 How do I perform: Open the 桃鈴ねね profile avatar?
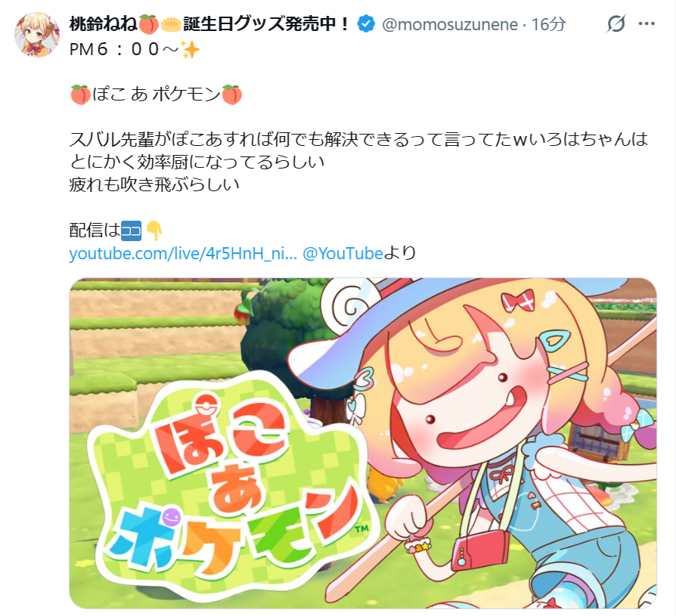(36, 35)
